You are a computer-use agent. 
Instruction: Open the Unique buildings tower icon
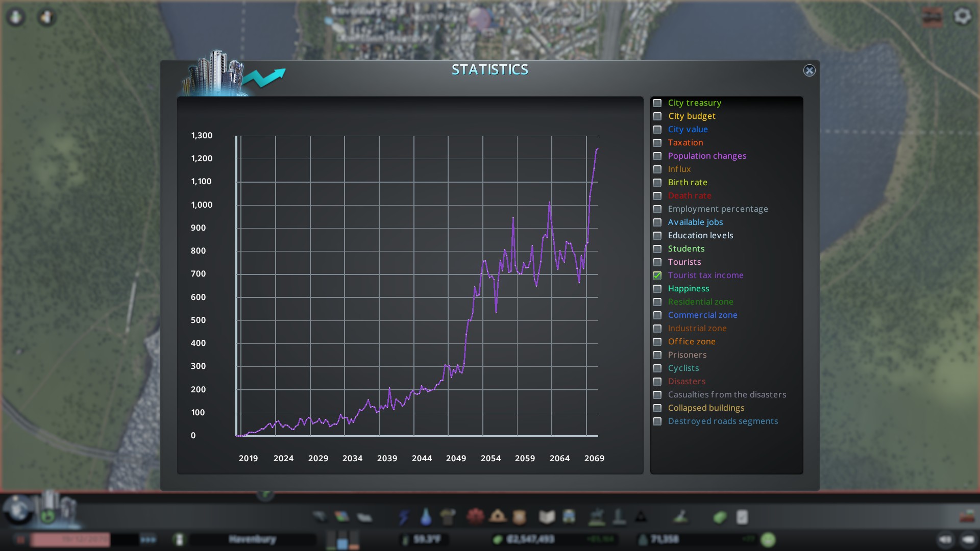[x=619, y=517]
